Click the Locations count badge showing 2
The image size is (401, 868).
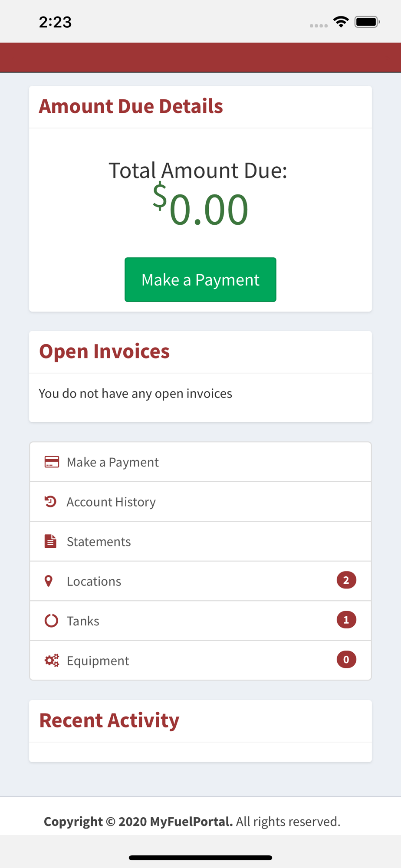click(x=346, y=580)
